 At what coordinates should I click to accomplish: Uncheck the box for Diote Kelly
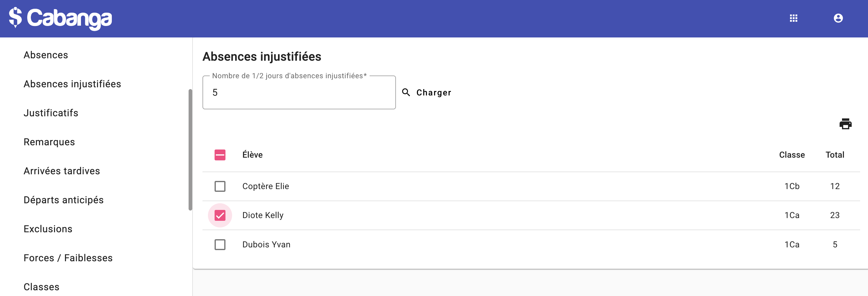click(220, 215)
